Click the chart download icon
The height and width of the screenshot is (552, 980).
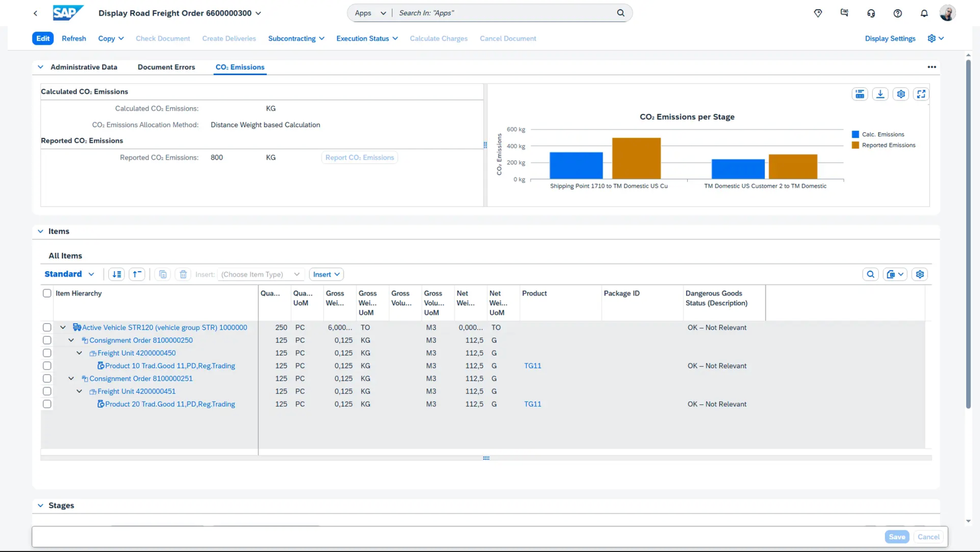(x=880, y=94)
